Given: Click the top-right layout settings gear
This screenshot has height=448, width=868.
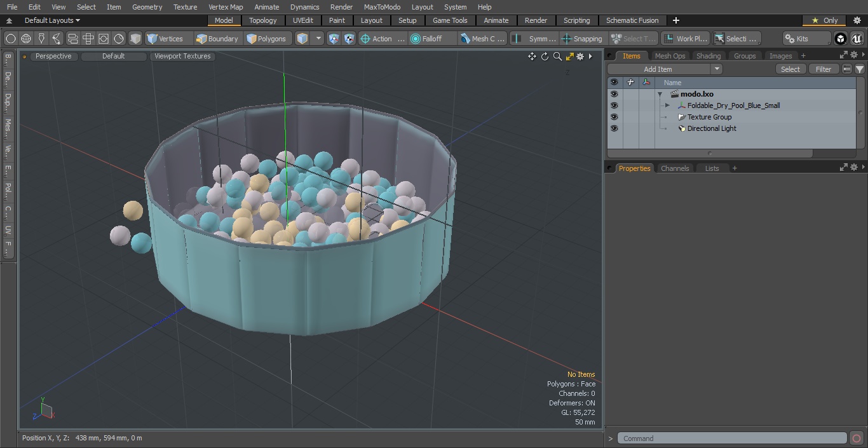Looking at the screenshot, I should (857, 20).
